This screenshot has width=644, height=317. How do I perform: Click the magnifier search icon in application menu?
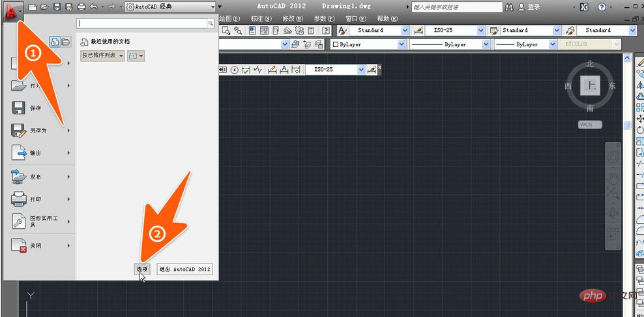tap(211, 23)
